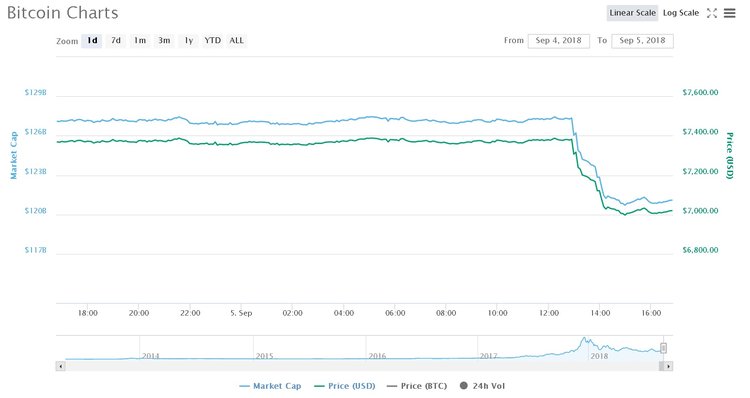Select the 1m zoom range
This screenshot has height=398, width=750.
point(140,41)
